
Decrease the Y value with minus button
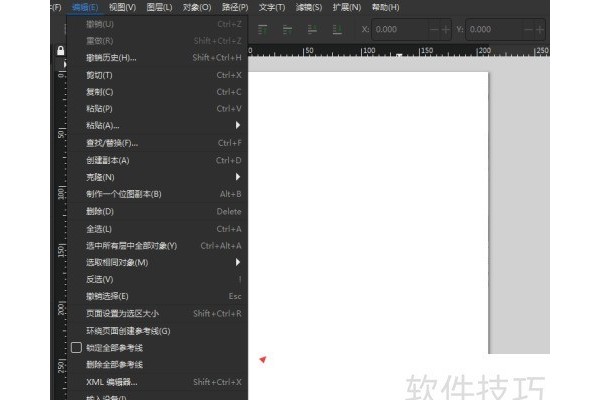point(528,29)
